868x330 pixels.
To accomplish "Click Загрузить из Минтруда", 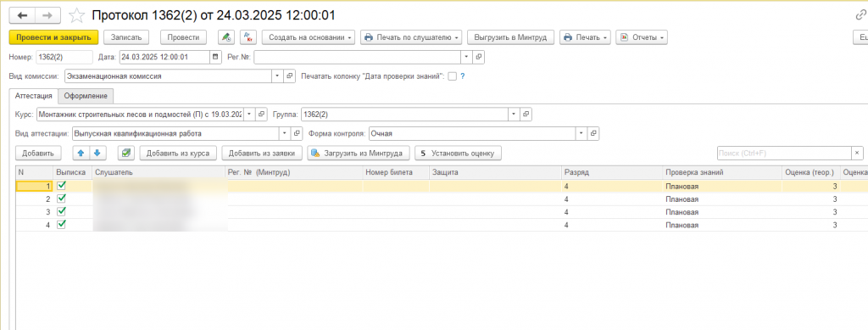I will (359, 153).
